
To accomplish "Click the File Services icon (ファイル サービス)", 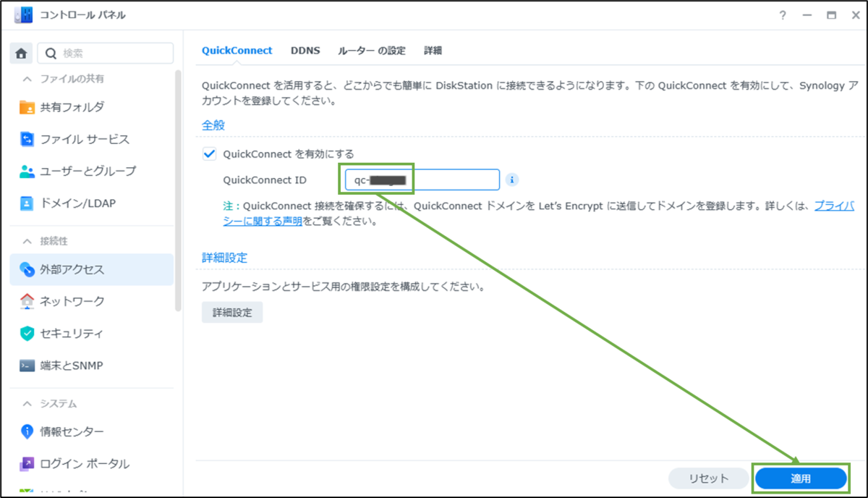I will (27, 139).
